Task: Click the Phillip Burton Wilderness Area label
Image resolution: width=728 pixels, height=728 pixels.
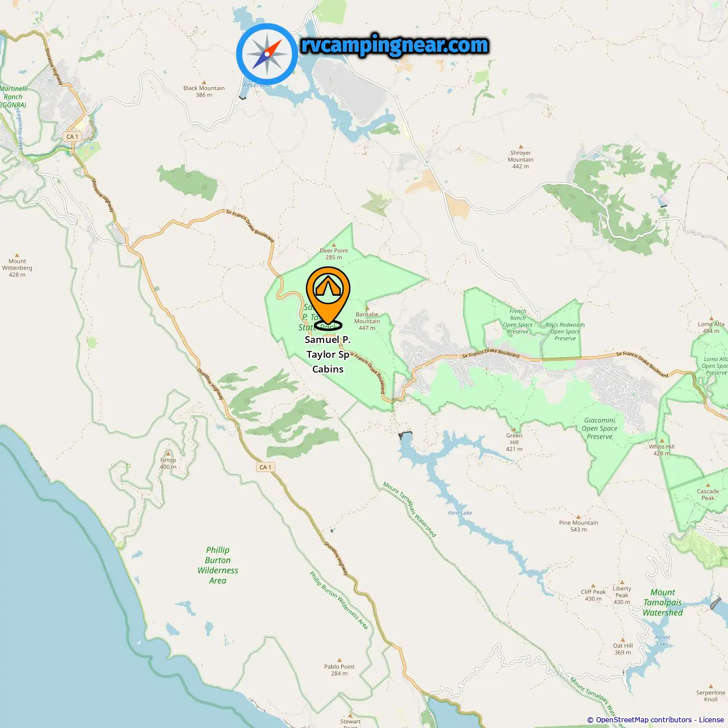Action: coord(218,565)
